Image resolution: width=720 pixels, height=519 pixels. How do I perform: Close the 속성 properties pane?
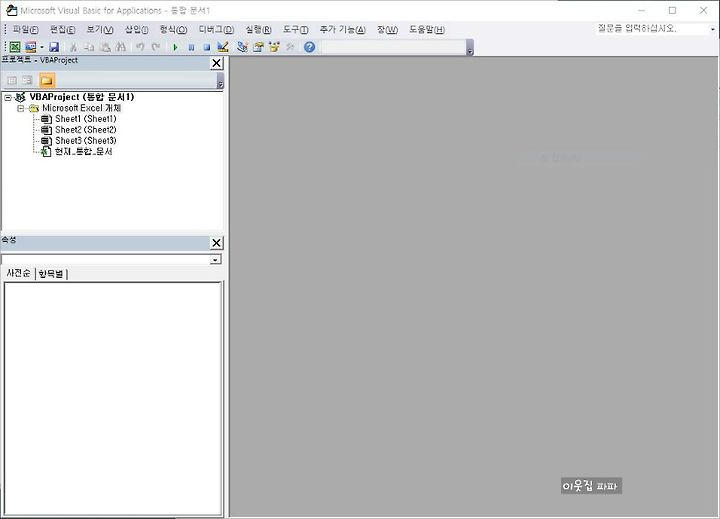[216, 243]
